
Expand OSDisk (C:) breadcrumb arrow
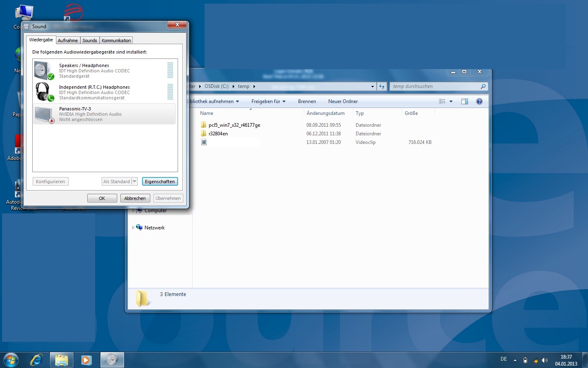[x=234, y=86]
